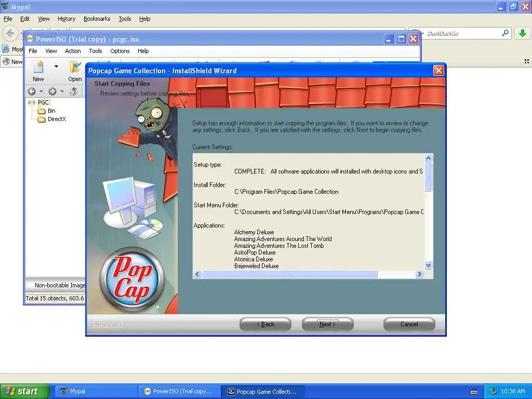Open the Windows Start menu
The image size is (532, 399).
tap(25, 391)
